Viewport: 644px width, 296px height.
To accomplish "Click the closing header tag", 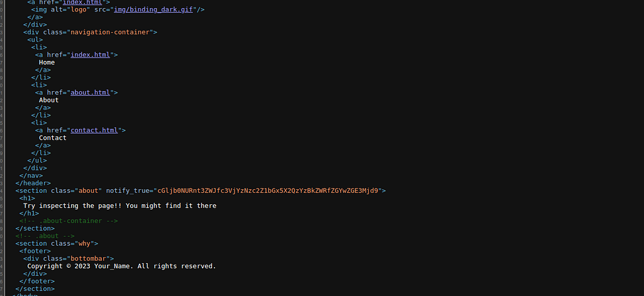I will click(x=33, y=183).
